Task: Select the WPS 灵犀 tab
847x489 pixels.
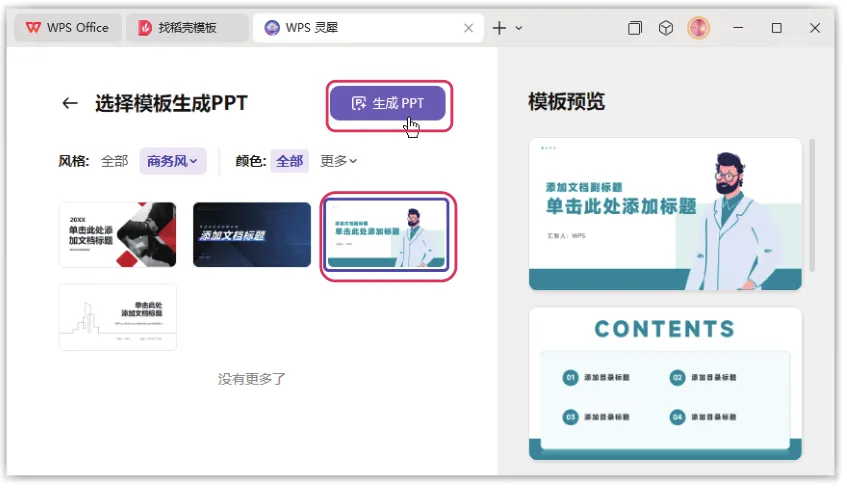Action: coord(368,28)
